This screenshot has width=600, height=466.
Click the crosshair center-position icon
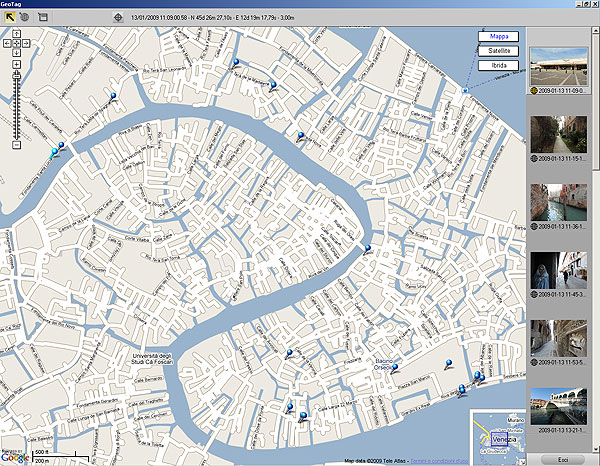point(118,18)
